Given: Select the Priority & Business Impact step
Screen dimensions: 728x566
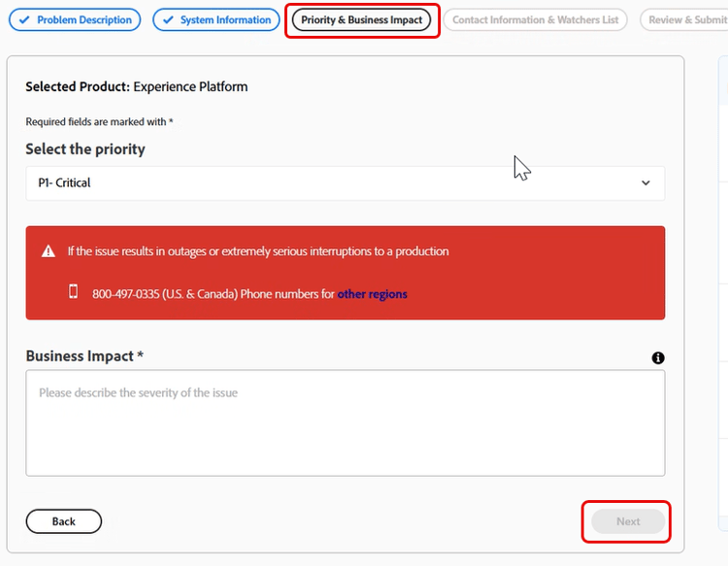Looking at the screenshot, I should point(362,20).
